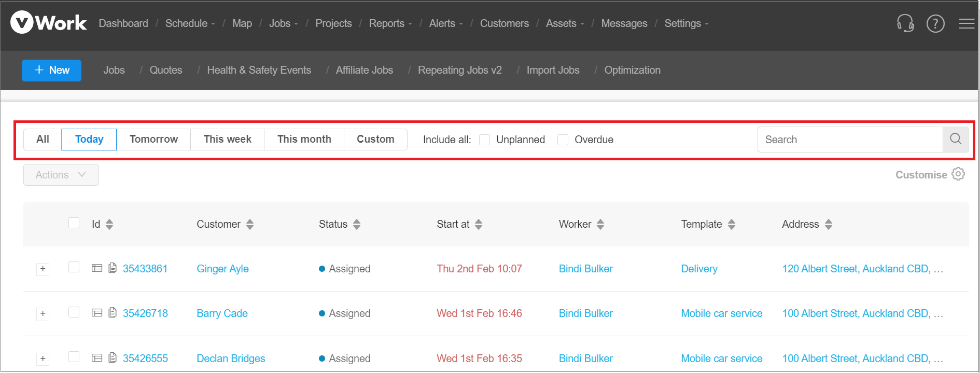This screenshot has width=980, height=373.
Task: Choose the Custom date filter
Action: tap(375, 139)
